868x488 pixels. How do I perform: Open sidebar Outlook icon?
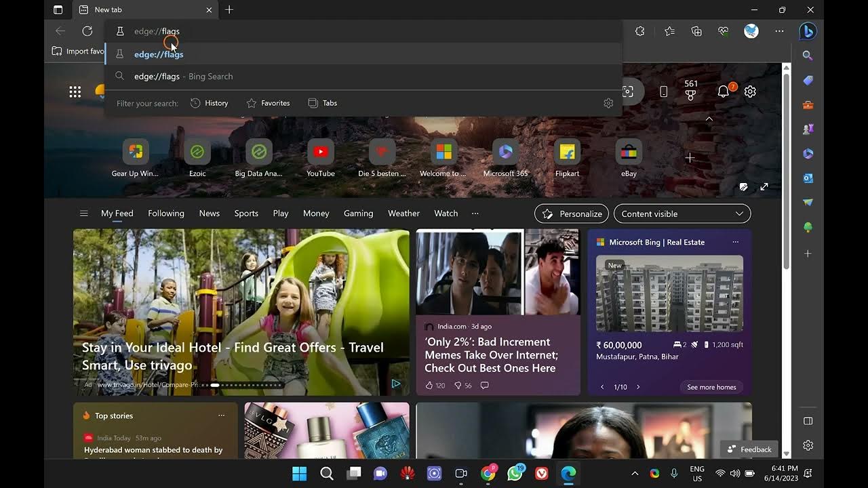click(x=808, y=178)
